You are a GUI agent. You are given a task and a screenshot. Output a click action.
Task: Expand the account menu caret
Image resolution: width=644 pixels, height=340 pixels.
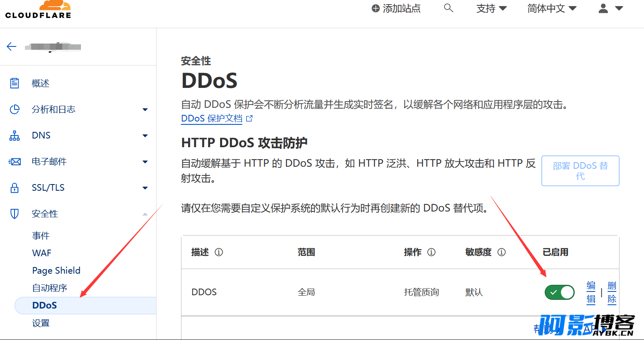click(x=619, y=8)
